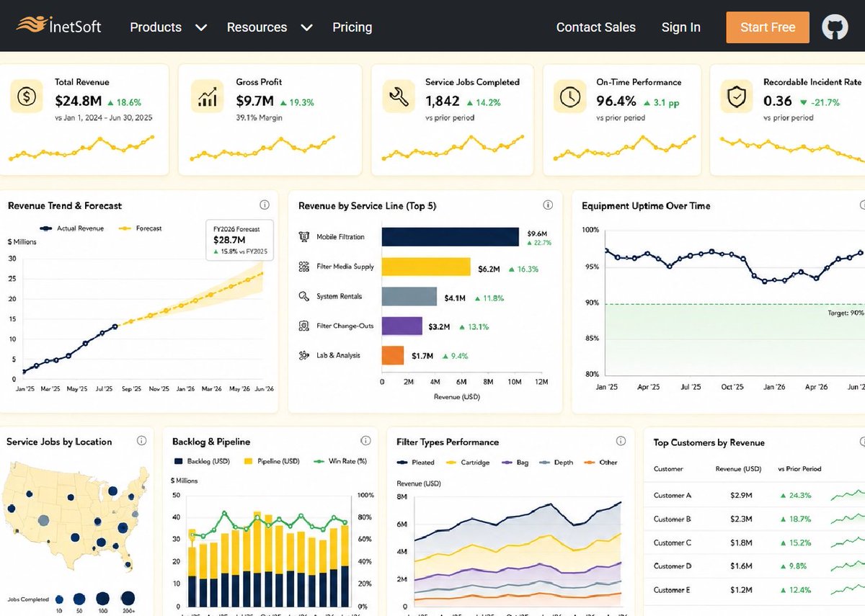This screenshot has height=616, width=865.
Task: Open the Resources menu
Action: [257, 27]
